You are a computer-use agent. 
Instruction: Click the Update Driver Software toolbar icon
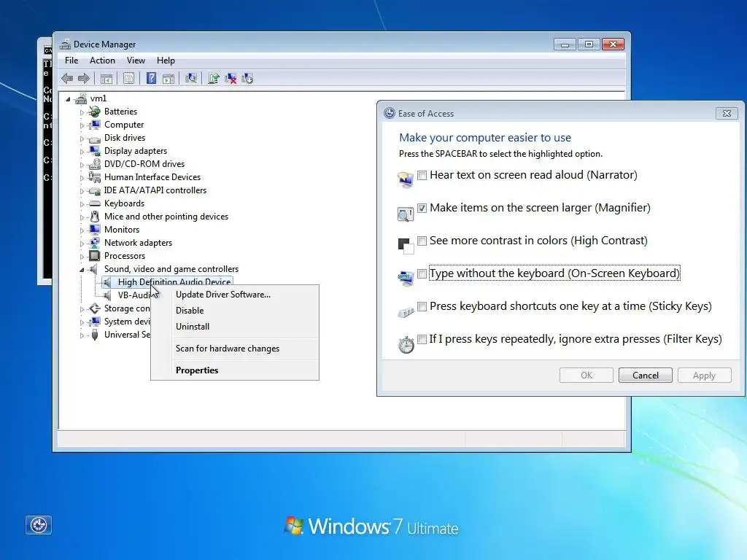click(x=214, y=79)
